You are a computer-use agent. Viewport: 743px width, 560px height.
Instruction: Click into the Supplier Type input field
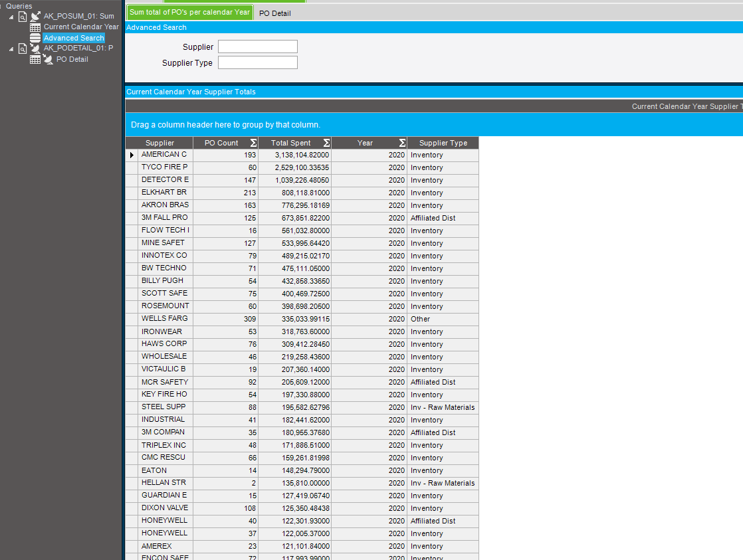click(x=258, y=62)
